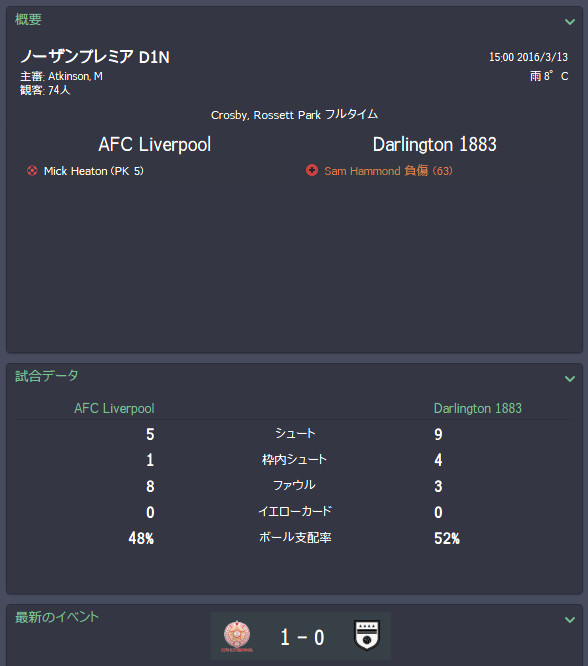Click Darlington 1883 in the match stats header
The width and height of the screenshot is (588, 666).
point(478,408)
